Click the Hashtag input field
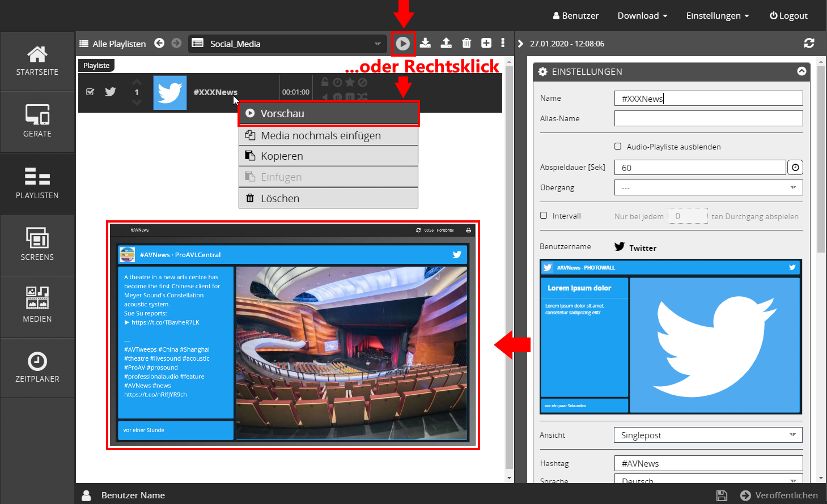The image size is (827, 504). pos(708,463)
